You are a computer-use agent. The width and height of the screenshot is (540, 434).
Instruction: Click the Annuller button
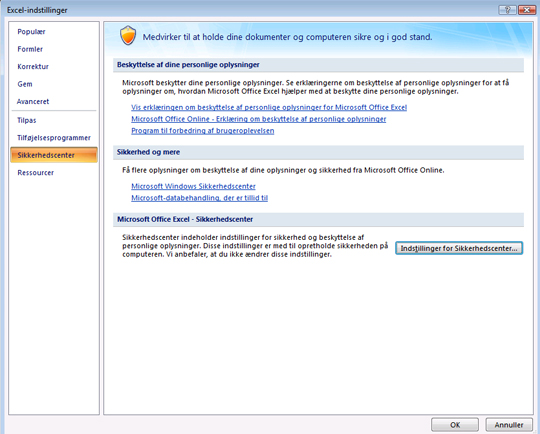509,425
